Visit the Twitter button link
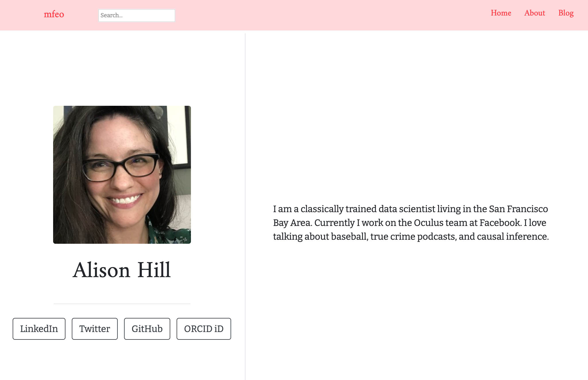Screen dimensions: 588x380 point(95,329)
